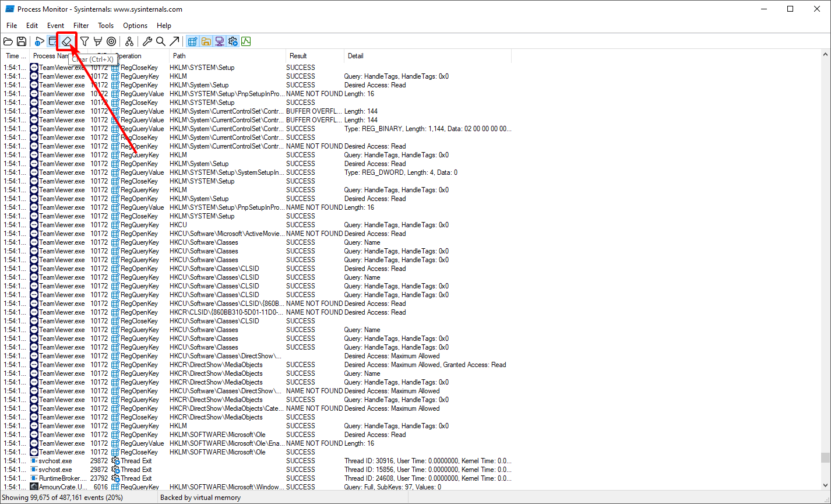Open the Filter menu
The image size is (831, 504).
tap(81, 26)
